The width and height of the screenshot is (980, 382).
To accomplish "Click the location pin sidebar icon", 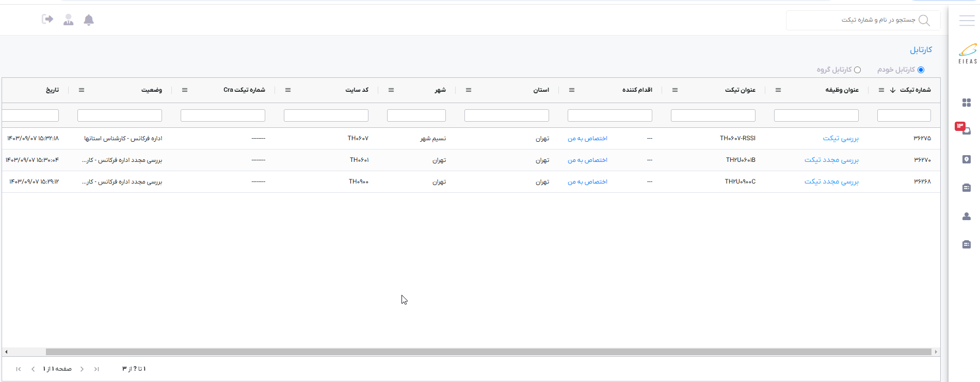I will 967,160.
